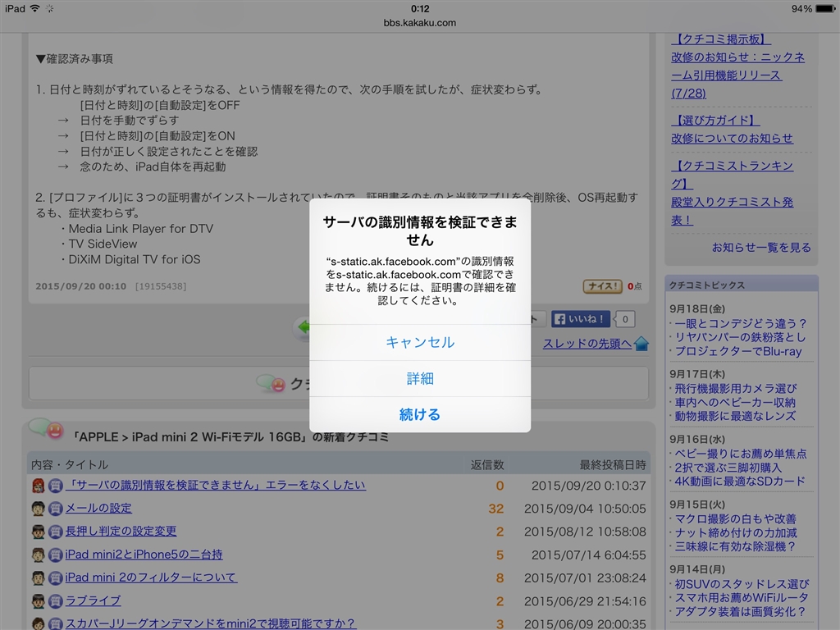840x630 pixels.
Task: Open thread スカパーJリーグオンデマンド
Action: coord(210,623)
